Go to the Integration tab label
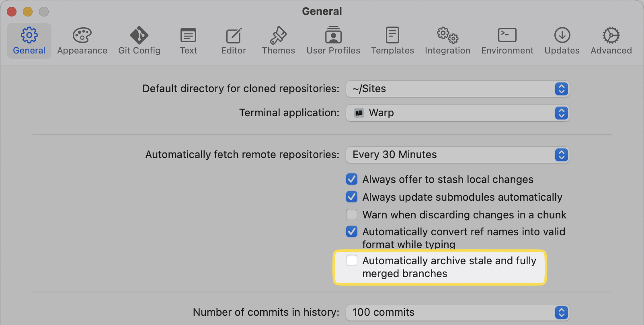This screenshot has height=325, width=644. tap(447, 51)
